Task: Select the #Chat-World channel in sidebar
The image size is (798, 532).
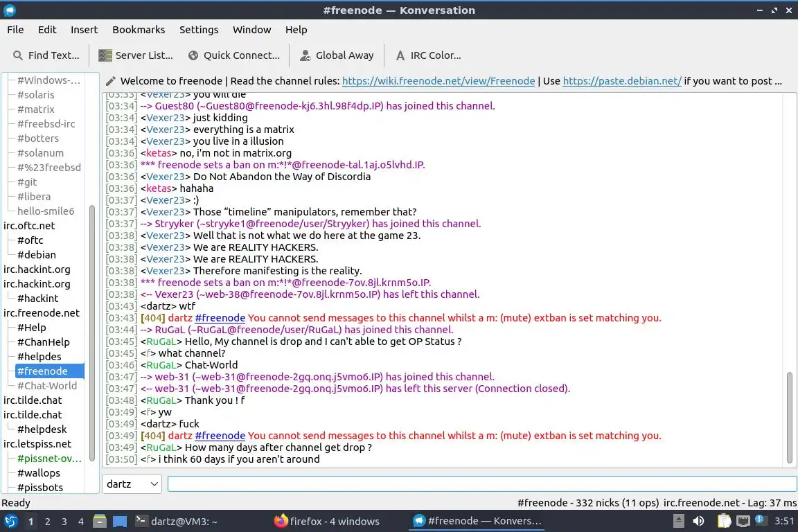Action: [x=47, y=386]
